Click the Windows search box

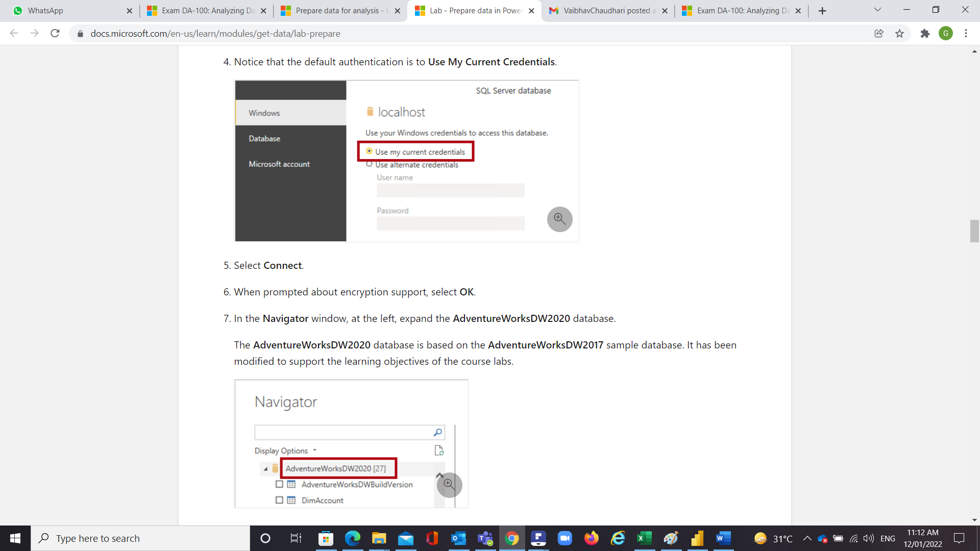[x=140, y=538]
